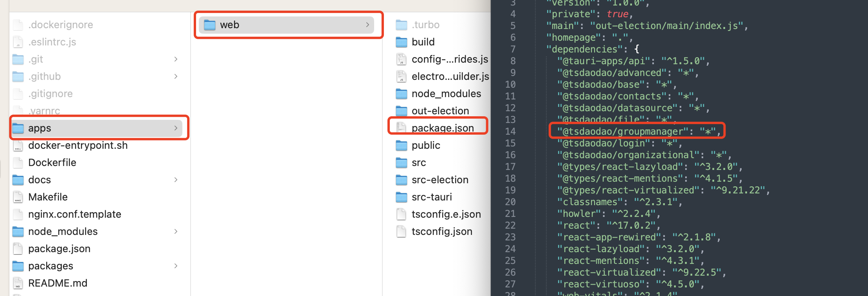
Task: Click line number 20 in the editor gutter
Action: [x=510, y=202]
